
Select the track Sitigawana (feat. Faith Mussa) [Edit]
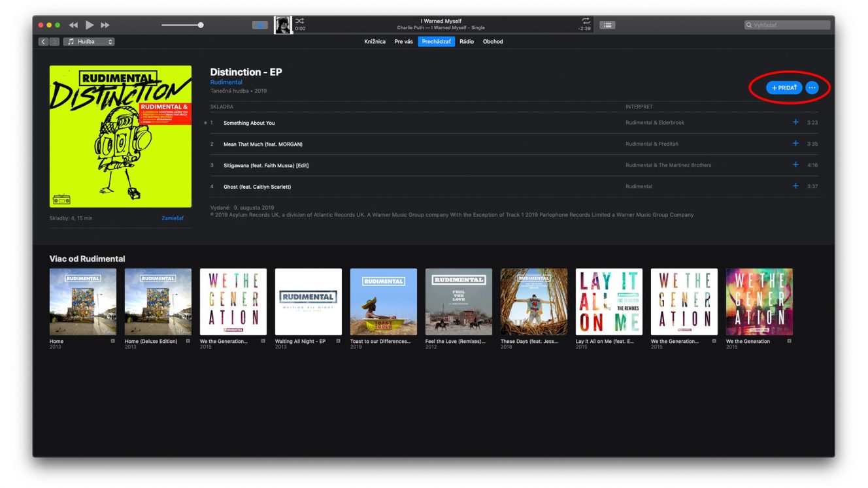pos(266,165)
